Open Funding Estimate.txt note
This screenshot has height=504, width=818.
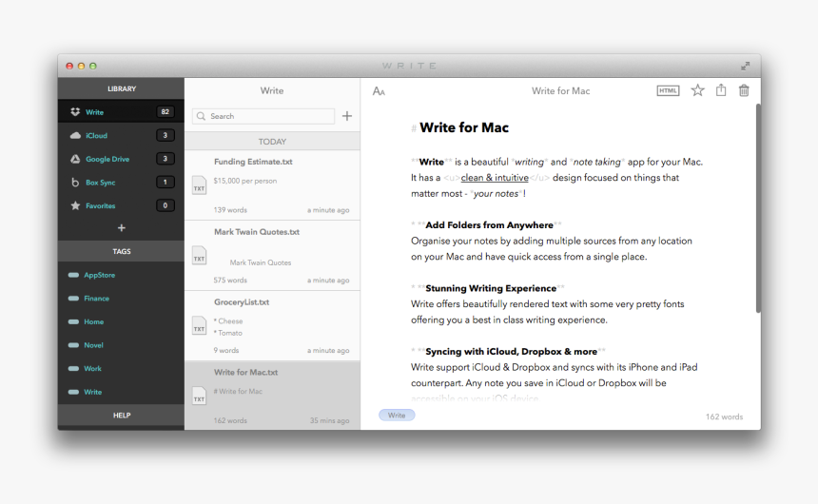[x=272, y=185]
